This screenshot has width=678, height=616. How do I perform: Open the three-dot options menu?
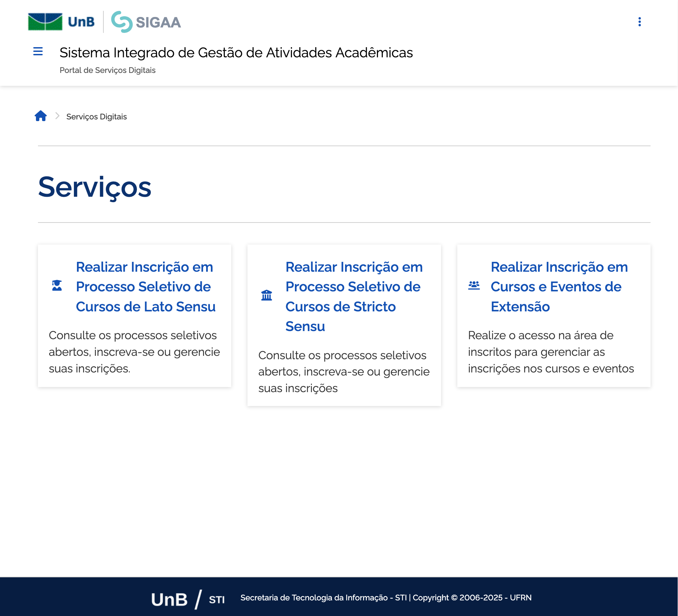click(x=640, y=22)
